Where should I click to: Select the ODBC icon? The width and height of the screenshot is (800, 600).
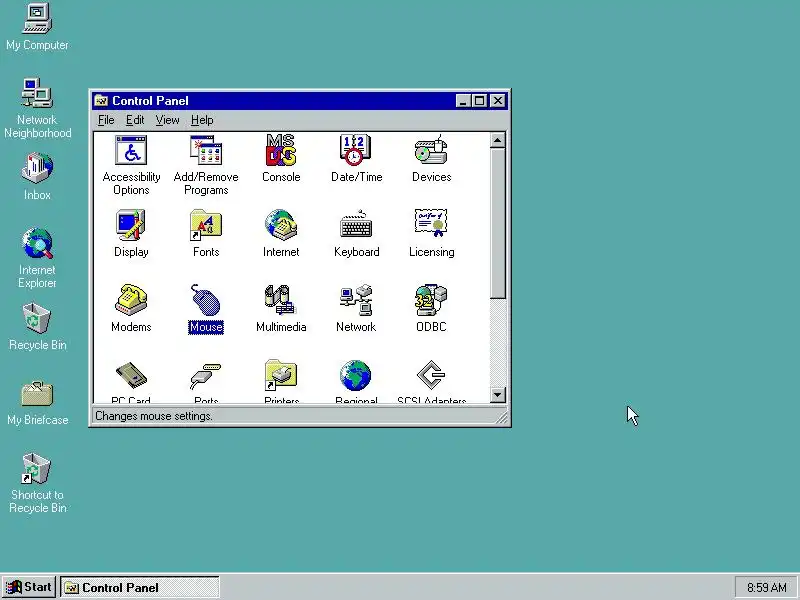pyautogui.click(x=431, y=299)
